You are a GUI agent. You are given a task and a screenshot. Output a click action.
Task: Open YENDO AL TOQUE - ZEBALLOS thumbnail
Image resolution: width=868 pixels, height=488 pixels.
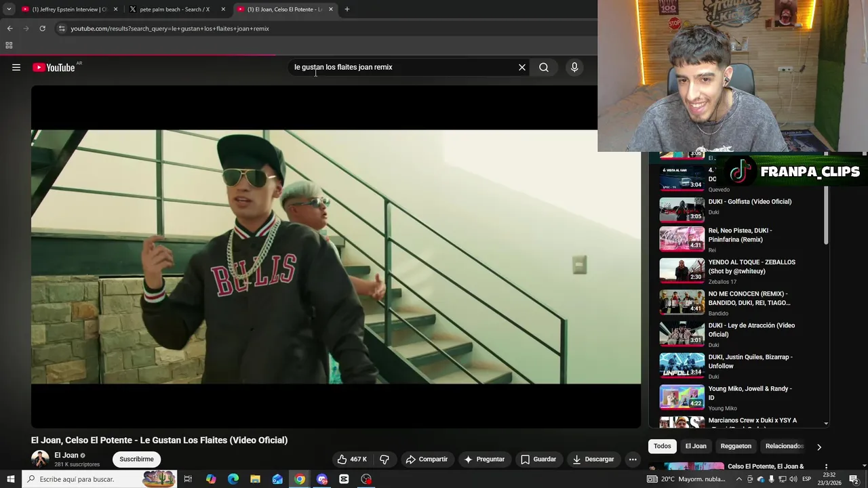coord(682,270)
